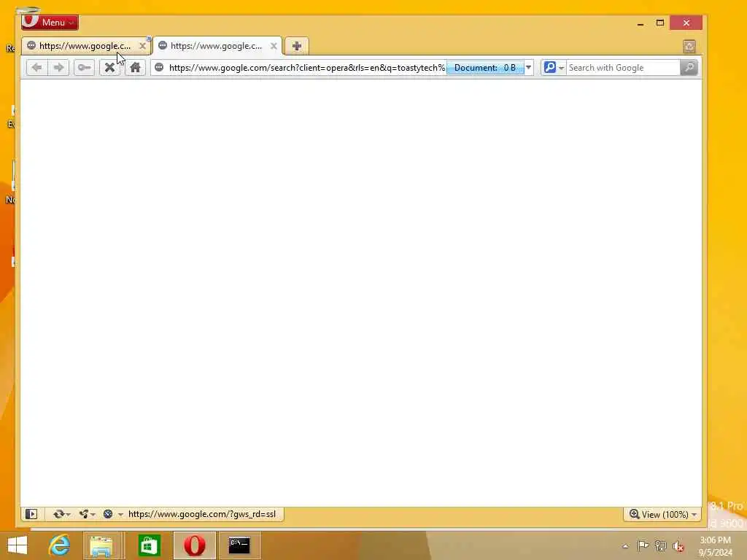
Task: Open Windows Store from taskbar
Action: tap(149, 545)
